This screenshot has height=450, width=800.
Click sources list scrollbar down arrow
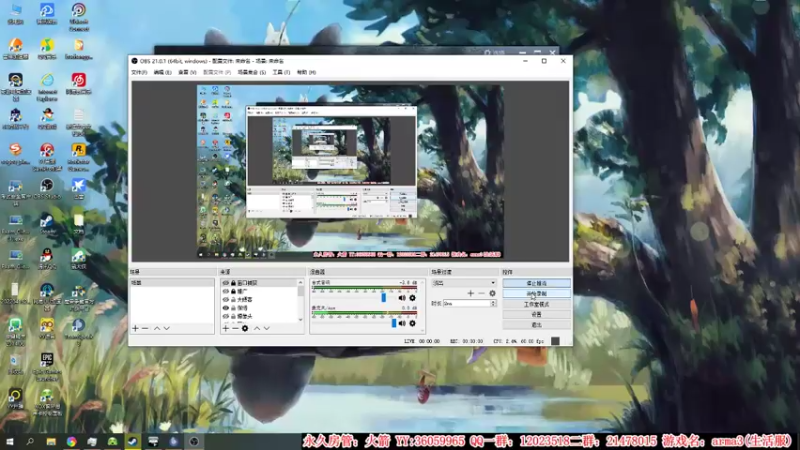[x=301, y=320]
